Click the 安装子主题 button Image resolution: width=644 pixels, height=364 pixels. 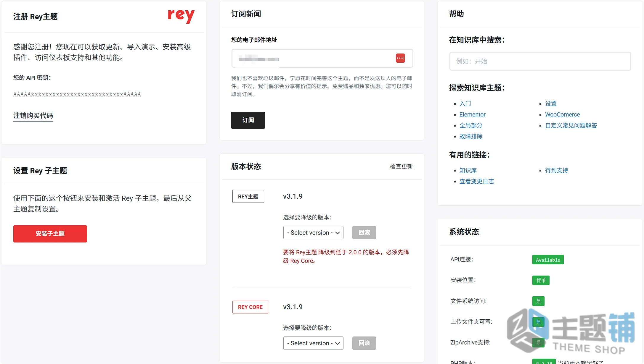click(x=50, y=234)
